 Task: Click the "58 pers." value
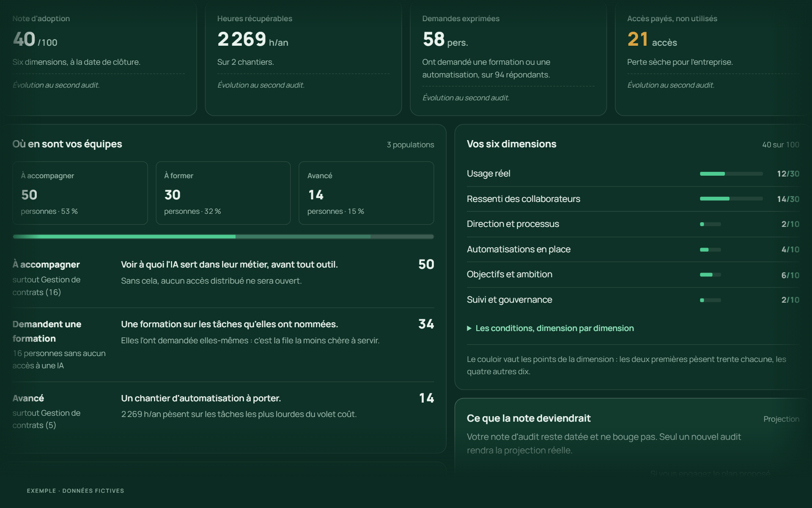click(445, 39)
